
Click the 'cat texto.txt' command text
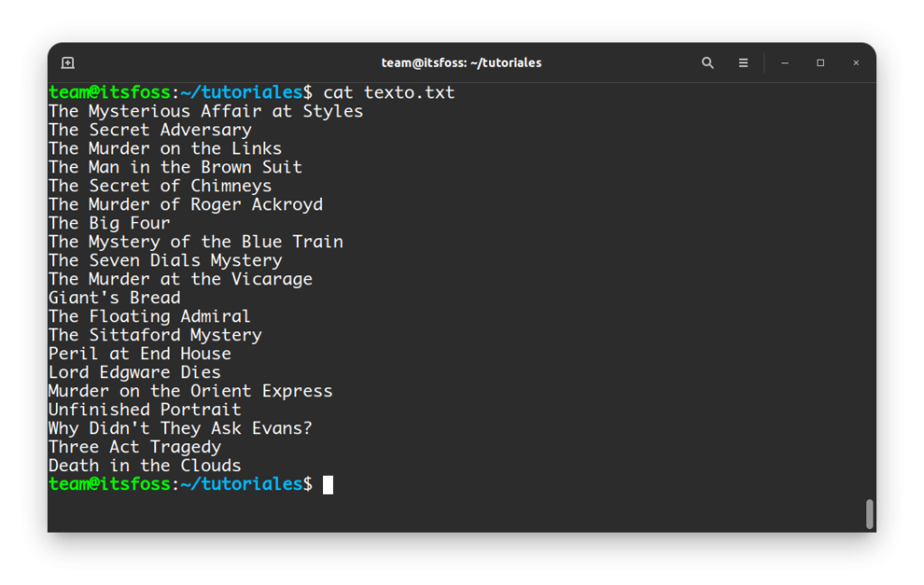coord(389,93)
